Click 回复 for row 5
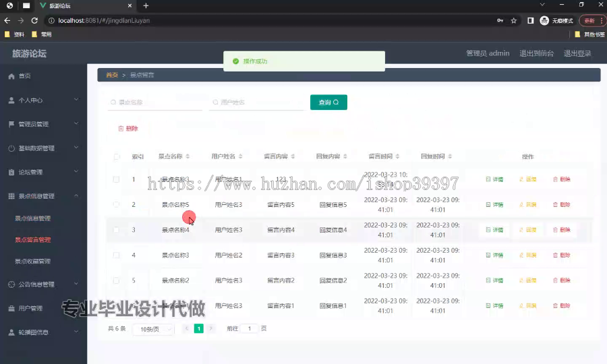The width and height of the screenshot is (607, 364). tap(527, 280)
